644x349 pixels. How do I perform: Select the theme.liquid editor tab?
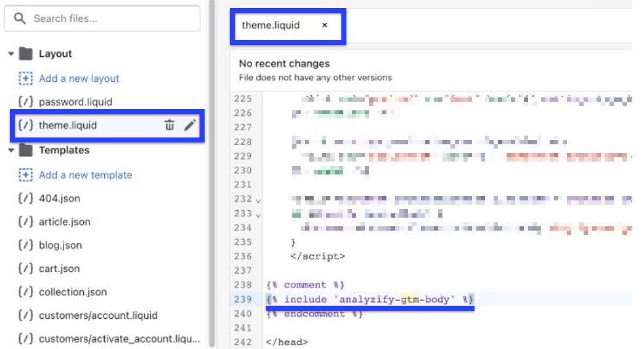271,25
